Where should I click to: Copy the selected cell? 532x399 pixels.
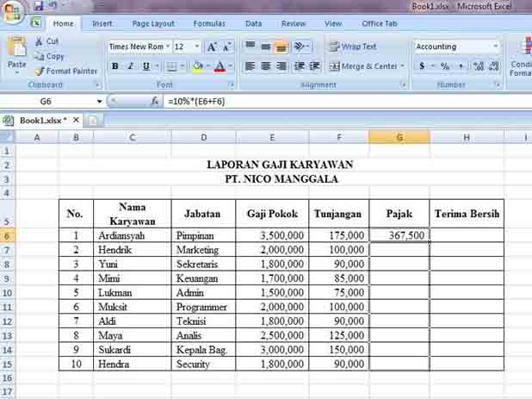pos(49,56)
